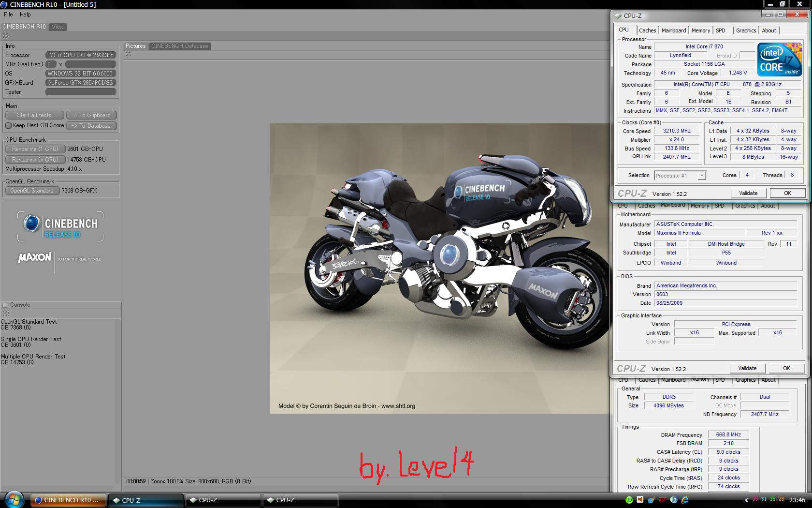Click the green circular tray icon
Image resolution: width=812 pixels, height=508 pixels.
[629, 500]
